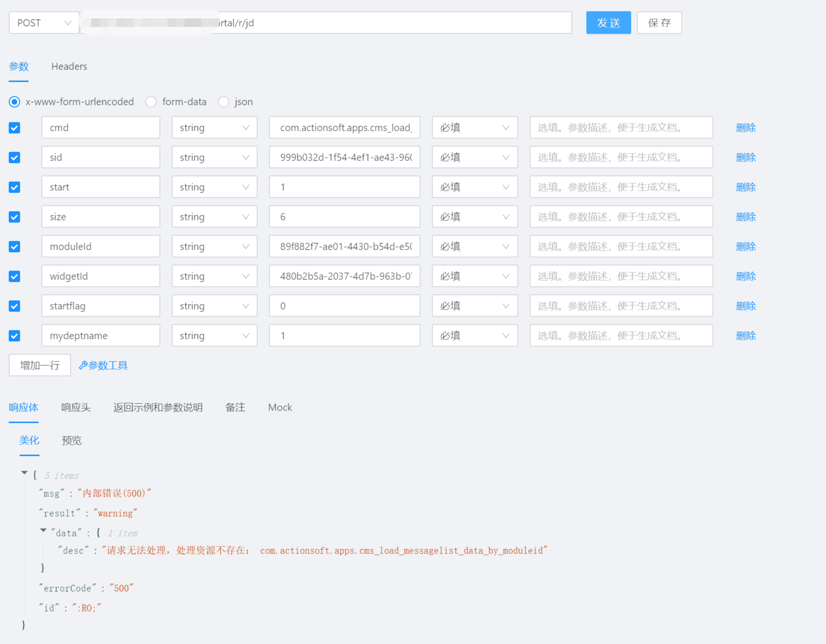Screen dimensions: 826x644
Task: Uncheck the mydeptname parameter row
Action: pyautogui.click(x=14, y=335)
